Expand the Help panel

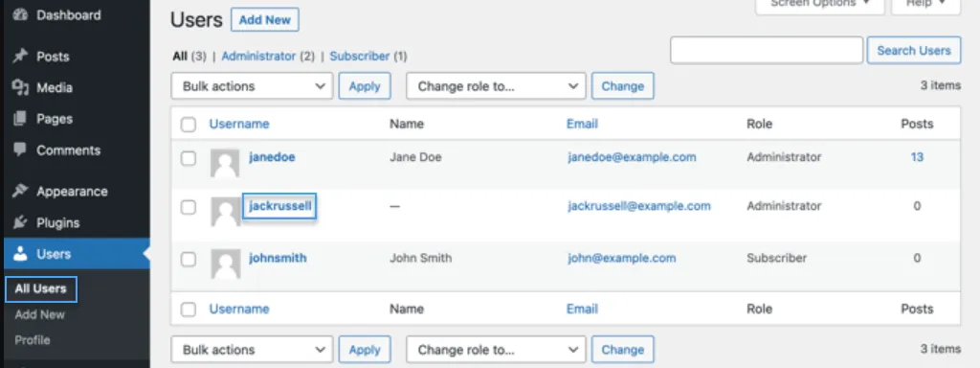pyautogui.click(x=925, y=5)
